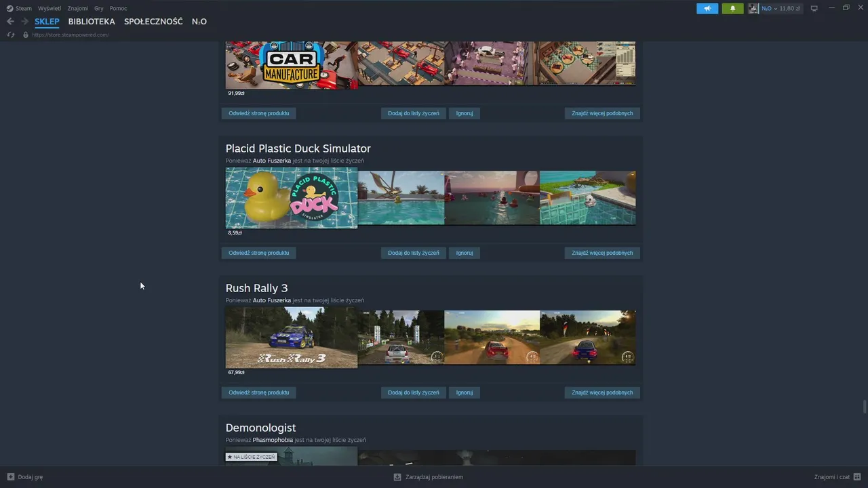The height and width of the screenshot is (488, 868).
Task: Ignore the Rush Rally 3 recommendation
Action: click(465, 392)
